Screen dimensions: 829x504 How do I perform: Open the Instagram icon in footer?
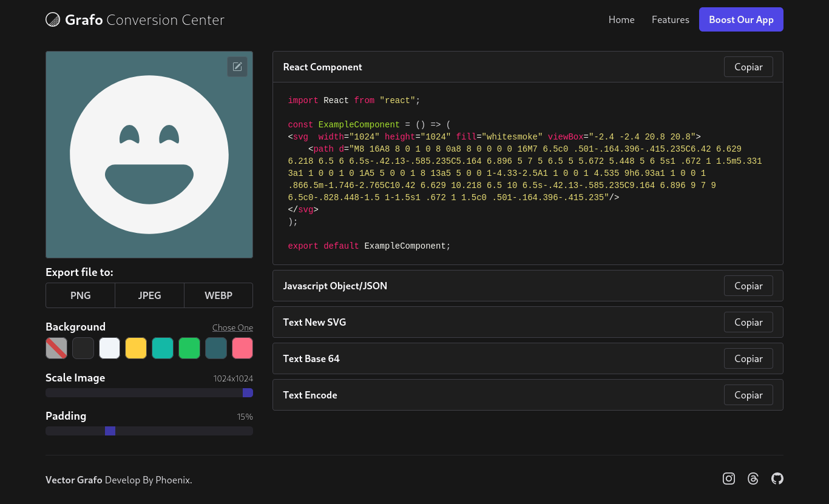click(x=729, y=479)
